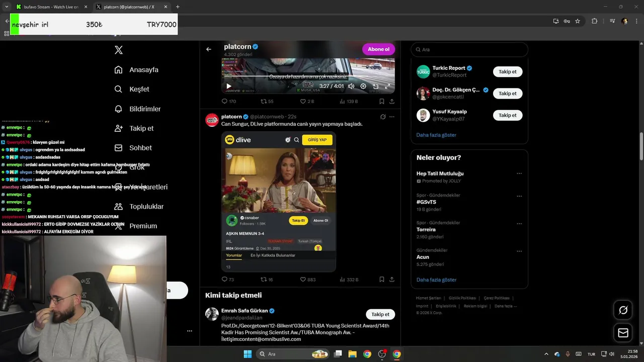This screenshot has height=362, width=644.
Task: View analytics of post with 332 B views
Action: 349,280
